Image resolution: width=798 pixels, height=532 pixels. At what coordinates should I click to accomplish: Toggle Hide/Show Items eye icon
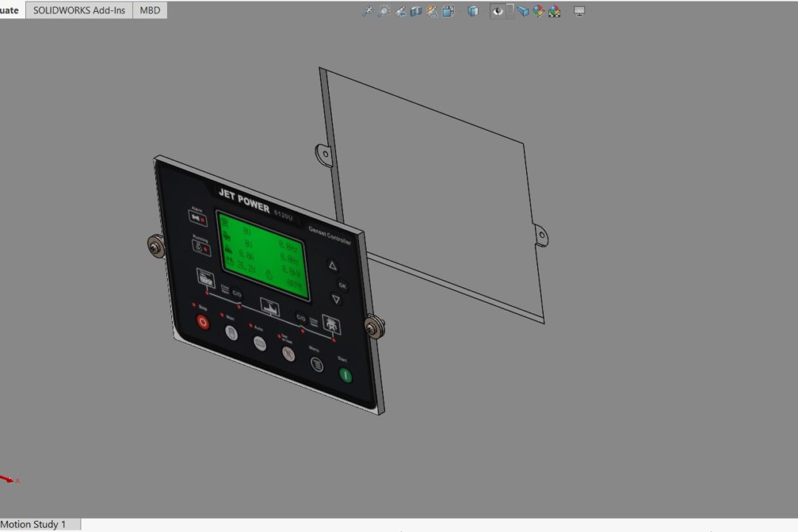(498, 10)
